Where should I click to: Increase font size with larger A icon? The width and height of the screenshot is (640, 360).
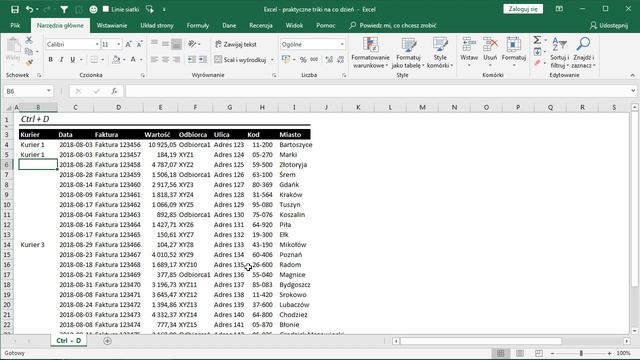pos(129,44)
